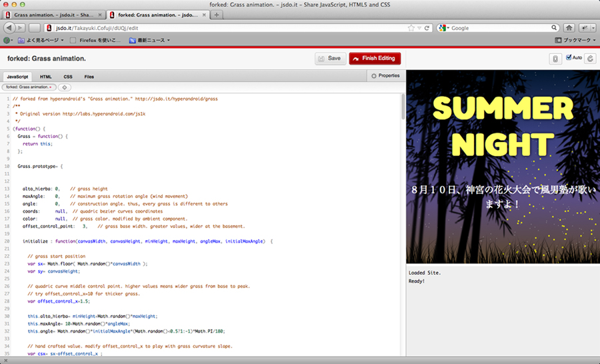
Task: Open the Files tab
Action: (89, 77)
